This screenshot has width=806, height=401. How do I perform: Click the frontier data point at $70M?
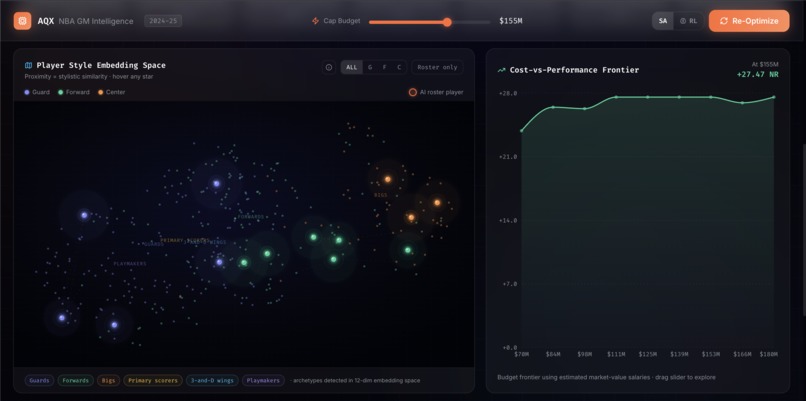tap(521, 131)
